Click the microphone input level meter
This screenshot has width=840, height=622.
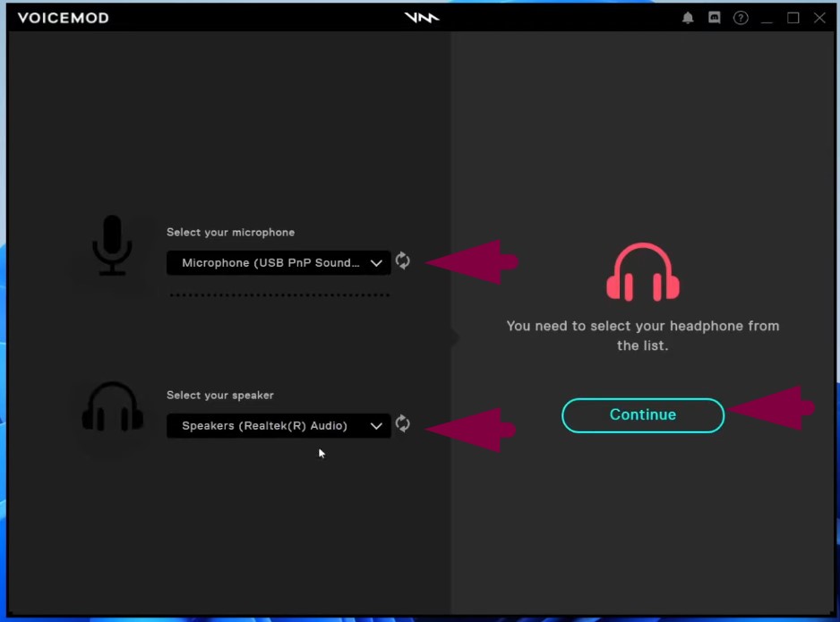pos(279,295)
